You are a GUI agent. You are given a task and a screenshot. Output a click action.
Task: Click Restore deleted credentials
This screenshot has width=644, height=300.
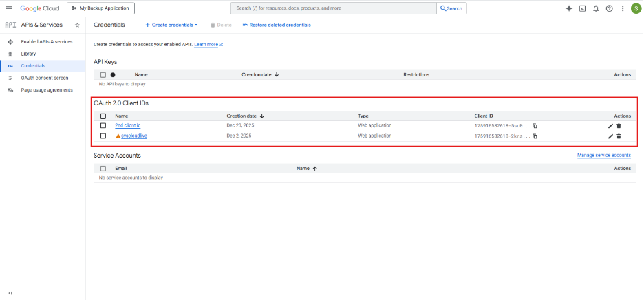(x=277, y=25)
